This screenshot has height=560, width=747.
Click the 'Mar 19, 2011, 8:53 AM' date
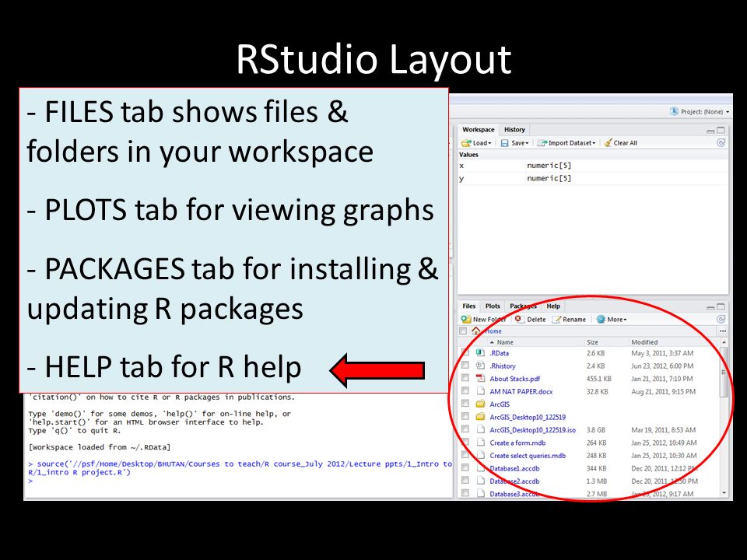(x=663, y=430)
